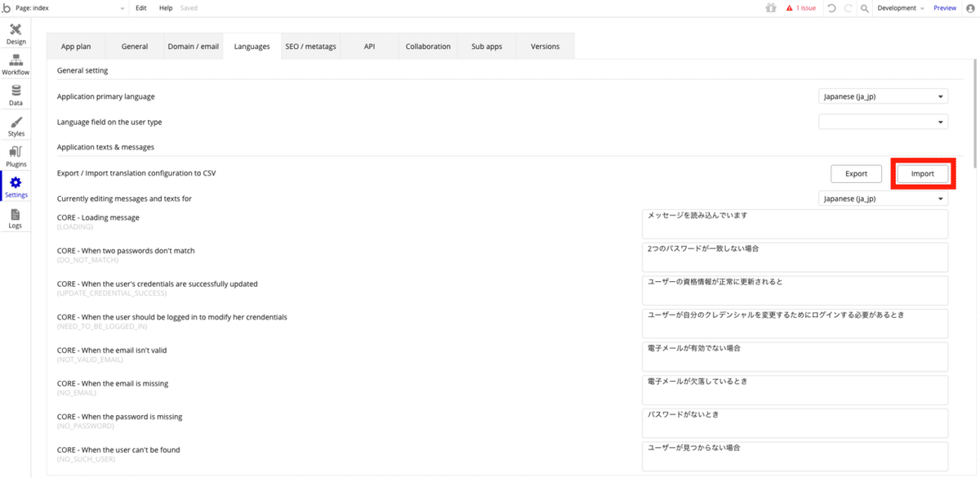Click the (NEED_TO_BE_LOGGED_IN) key label

(100, 326)
